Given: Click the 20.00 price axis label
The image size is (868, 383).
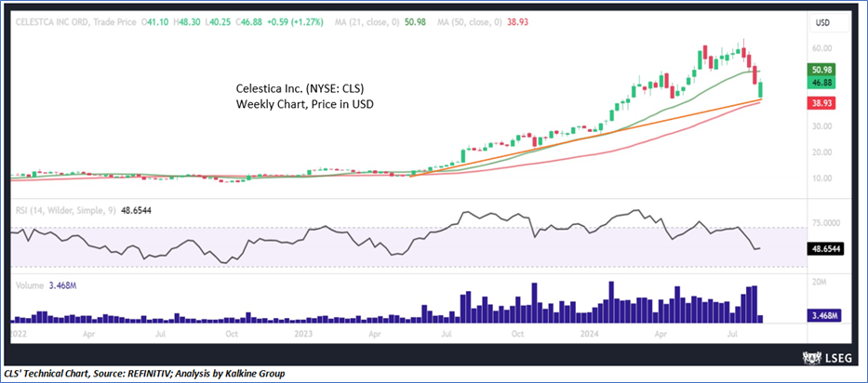Looking at the screenshot, I should [822, 152].
